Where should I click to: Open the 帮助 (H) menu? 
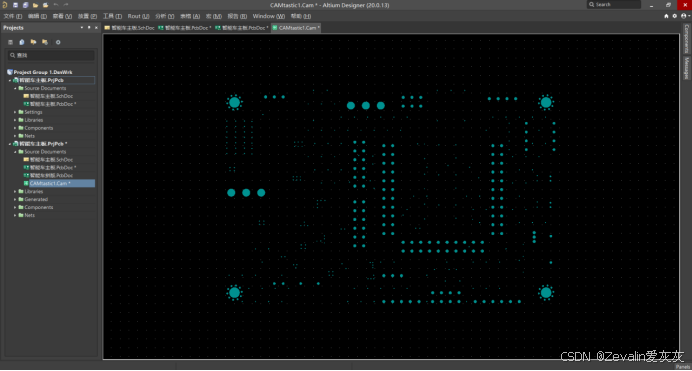tap(301, 16)
